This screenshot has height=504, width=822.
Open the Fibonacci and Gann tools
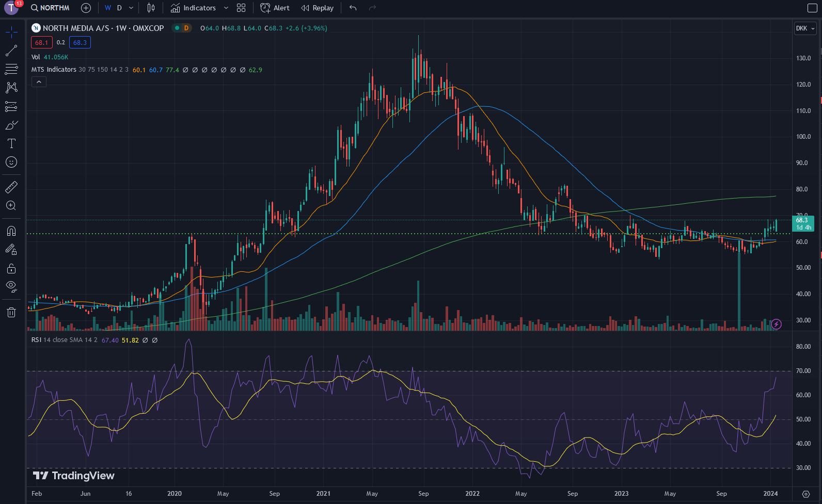pyautogui.click(x=11, y=69)
